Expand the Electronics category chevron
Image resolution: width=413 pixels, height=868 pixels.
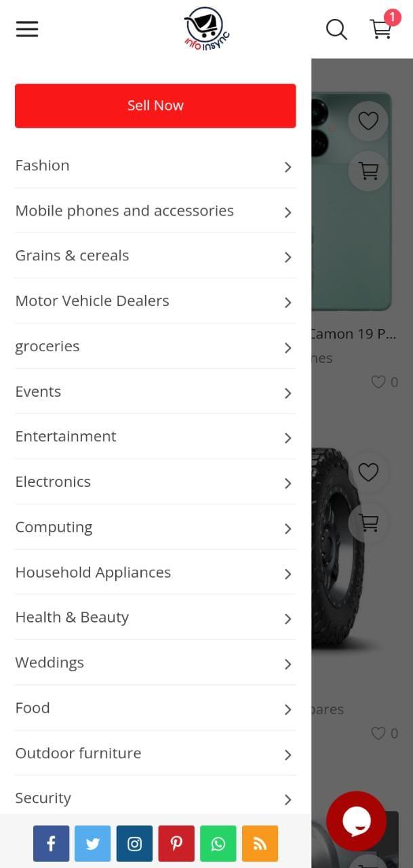(x=288, y=483)
